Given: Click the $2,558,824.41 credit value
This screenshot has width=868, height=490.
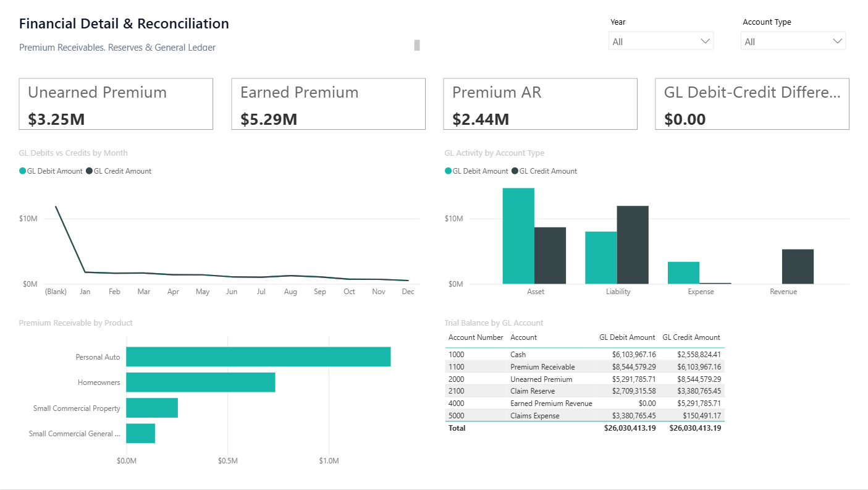Looking at the screenshot, I should click(699, 355).
